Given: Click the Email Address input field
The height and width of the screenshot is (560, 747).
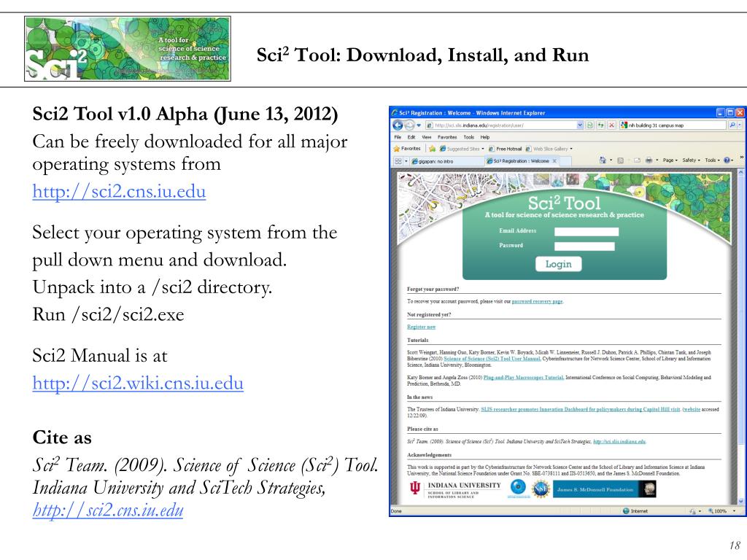Looking at the screenshot, I should click(x=587, y=231).
